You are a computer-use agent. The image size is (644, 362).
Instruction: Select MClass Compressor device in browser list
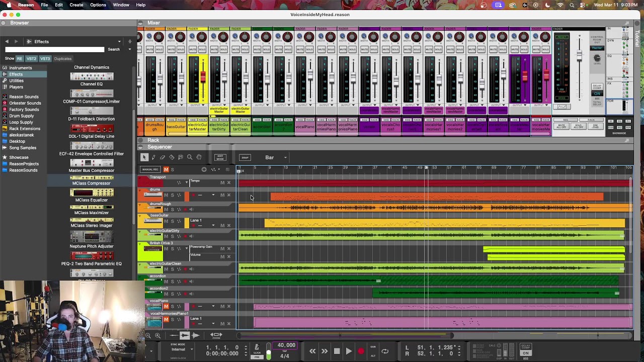(x=92, y=180)
